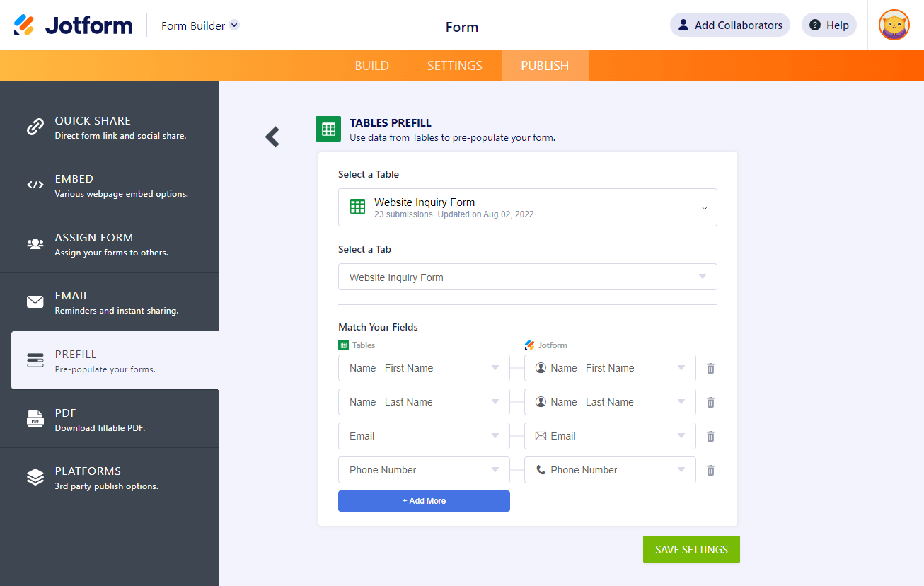The width and height of the screenshot is (924, 586).
Task: Delete the Name - Last Name mapping row
Action: pyautogui.click(x=711, y=402)
